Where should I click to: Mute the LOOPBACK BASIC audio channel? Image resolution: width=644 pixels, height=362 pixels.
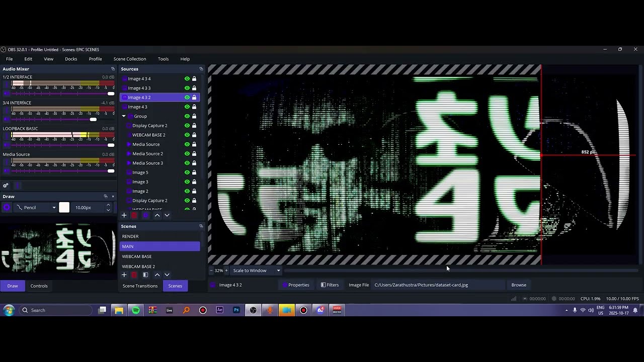[x=7, y=145]
